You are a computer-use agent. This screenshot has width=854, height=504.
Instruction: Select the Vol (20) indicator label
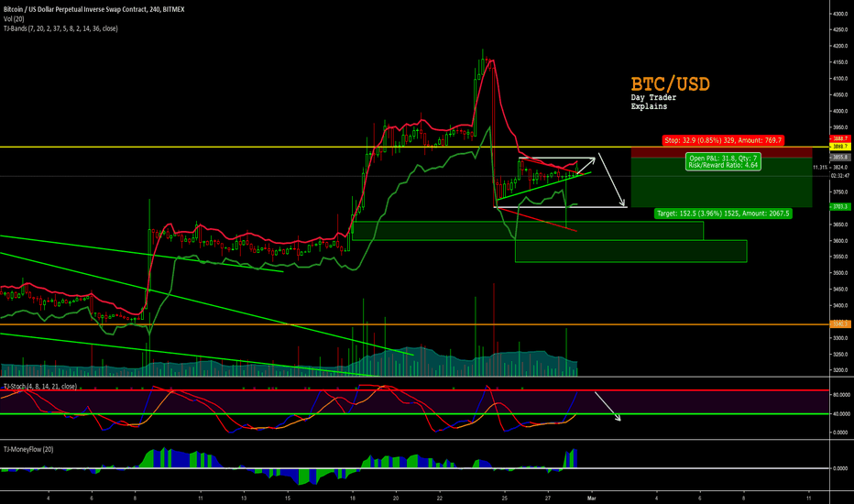pyautogui.click(x=14, y=19)
